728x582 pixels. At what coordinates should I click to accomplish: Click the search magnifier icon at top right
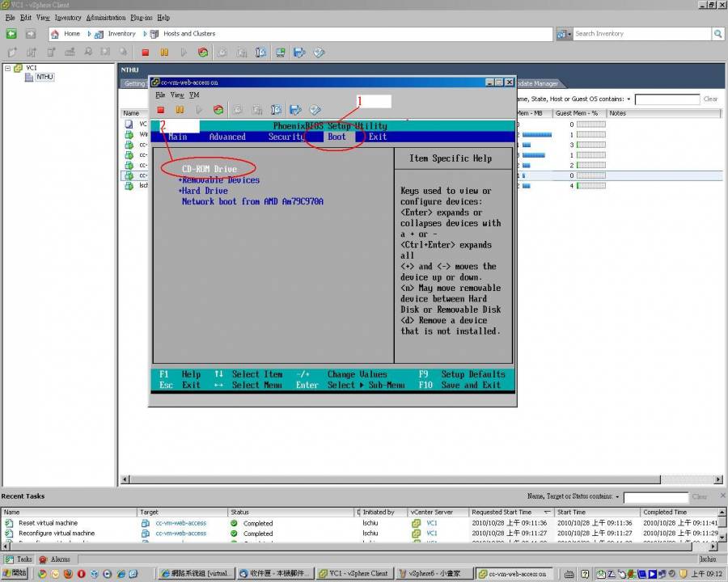click(717, 34)
